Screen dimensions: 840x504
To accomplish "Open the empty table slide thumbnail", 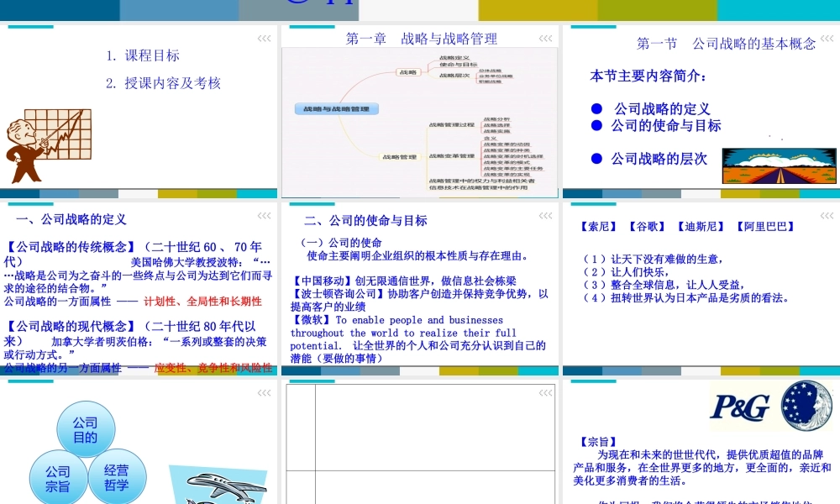I will [420, 444].
